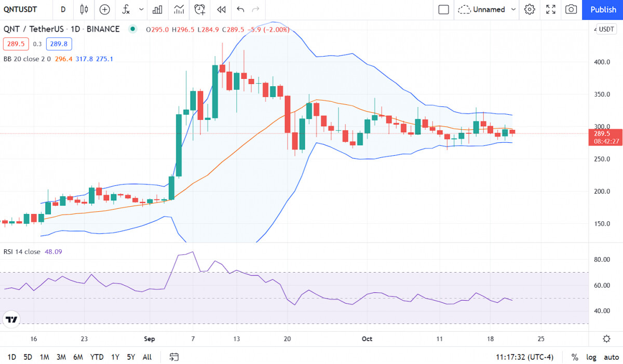
Task: Open the Unnamed layout cloud menu
Action: click(x=487, y=9)
